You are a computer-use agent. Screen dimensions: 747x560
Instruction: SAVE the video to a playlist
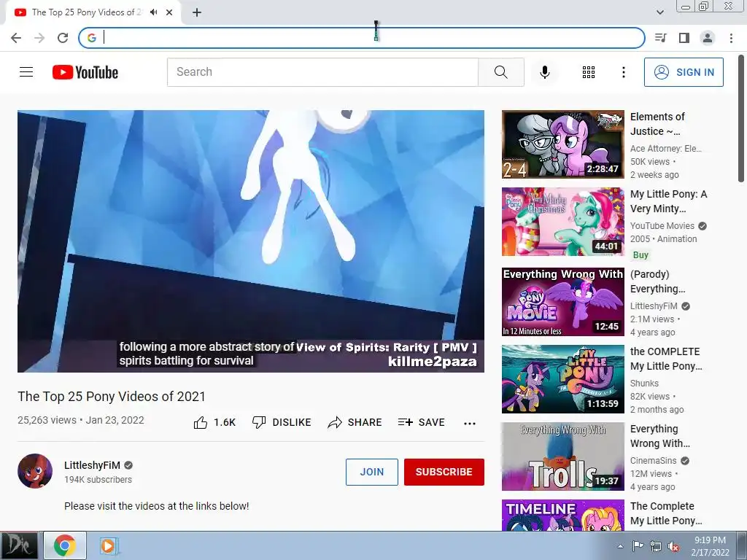(422, 422)
